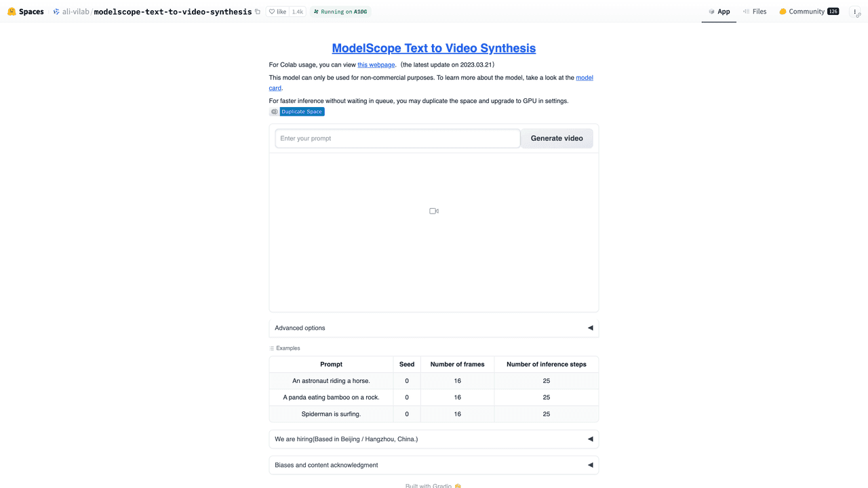The width and height of the screenshot is (868, 488).
Task: Select example 'An astronaut riding a horse.'
Action: click(x=331, y=381)
